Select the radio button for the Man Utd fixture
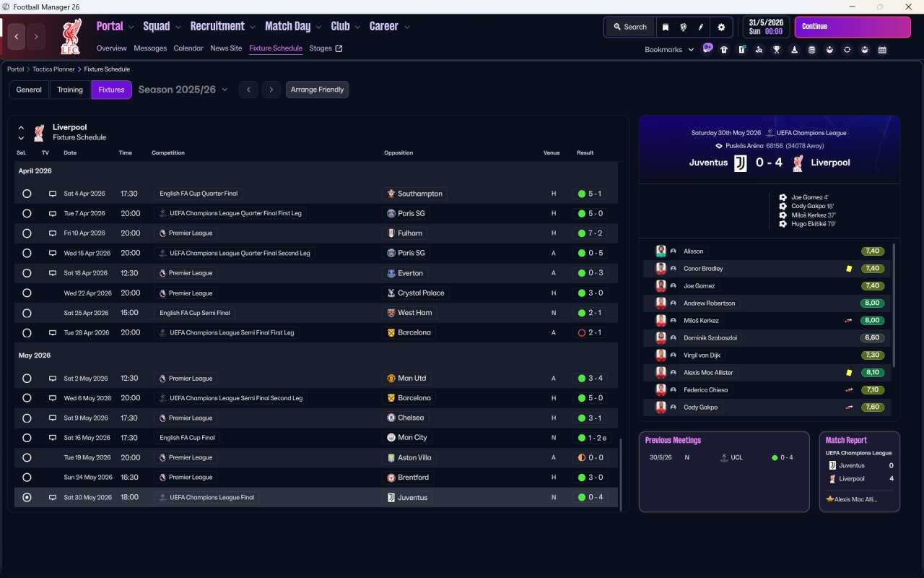The image size is (924, 578). click(x=27, y=379)
